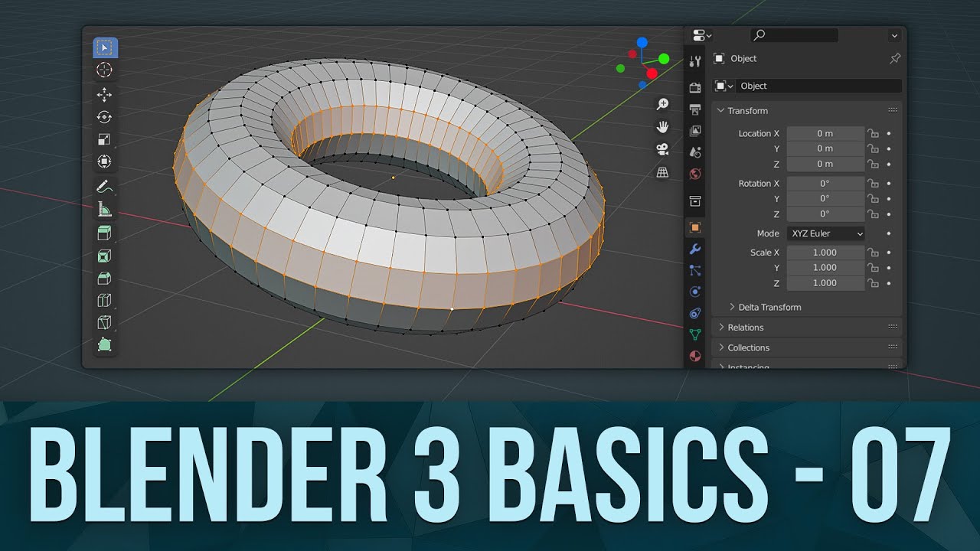Click the green Y axis on gizmo
980x551 pixels.
coord(664,59)
